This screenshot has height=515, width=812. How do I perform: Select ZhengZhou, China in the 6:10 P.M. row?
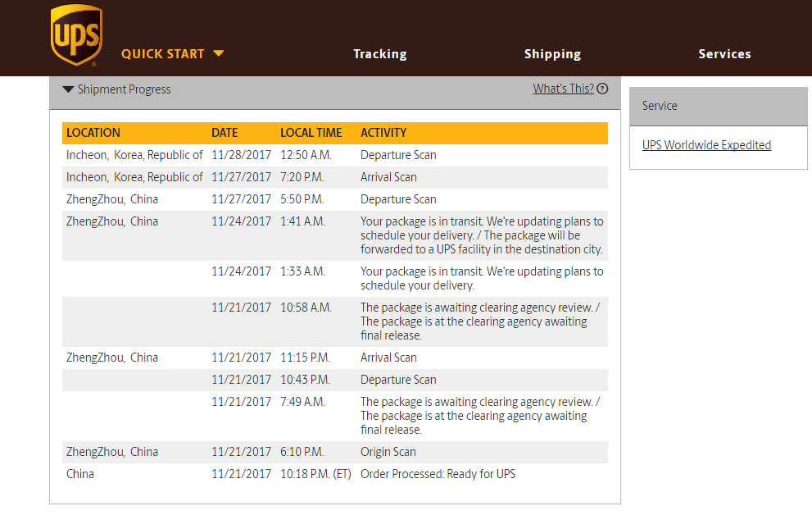(x=112, y=452)
